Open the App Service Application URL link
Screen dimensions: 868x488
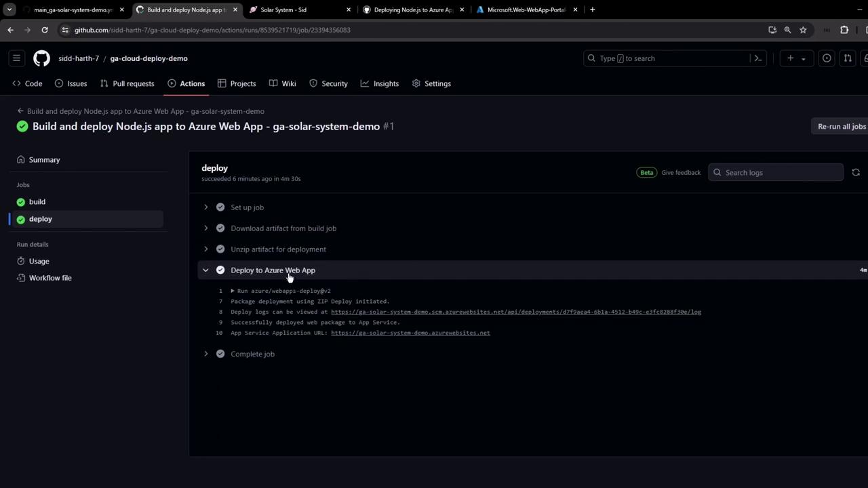tap(410, 333)
